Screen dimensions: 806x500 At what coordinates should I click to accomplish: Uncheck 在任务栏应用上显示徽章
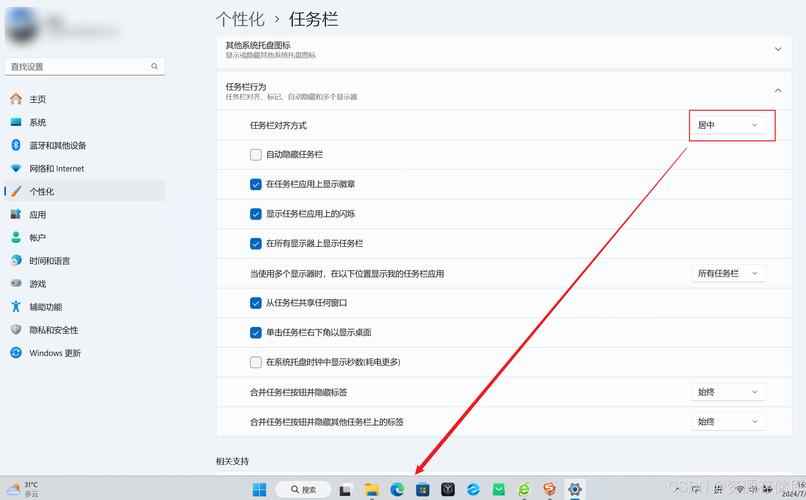tap(255, 184)
